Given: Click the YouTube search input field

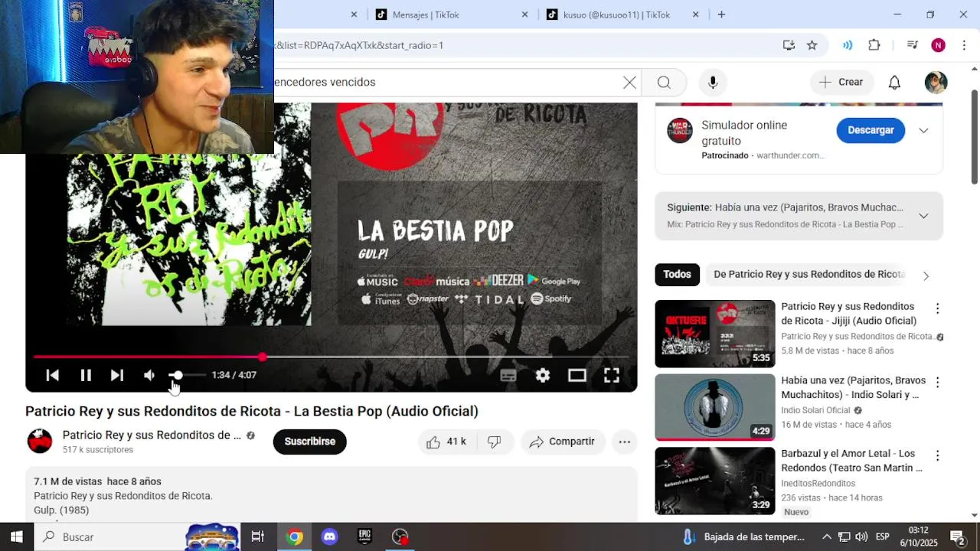Looking at the screenshot, I should (x=444, y=82).
